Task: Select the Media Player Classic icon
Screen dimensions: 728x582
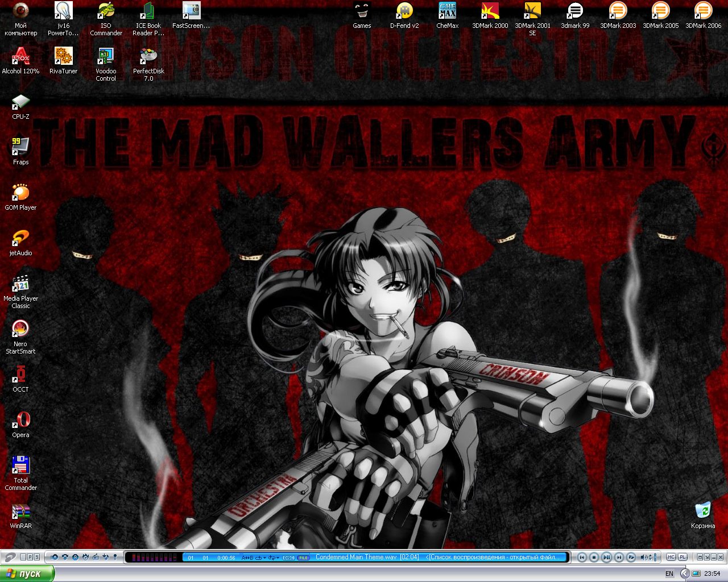Action: 20,292
